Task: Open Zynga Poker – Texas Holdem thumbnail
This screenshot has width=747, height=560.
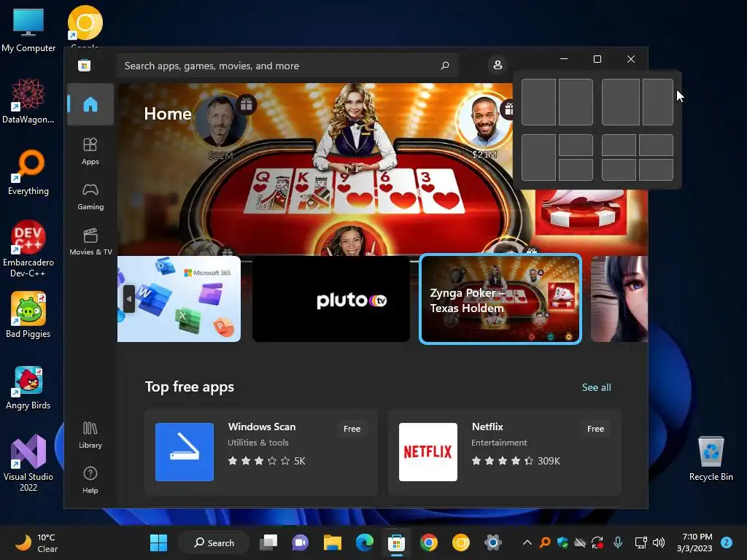Action: click(500, 299)
